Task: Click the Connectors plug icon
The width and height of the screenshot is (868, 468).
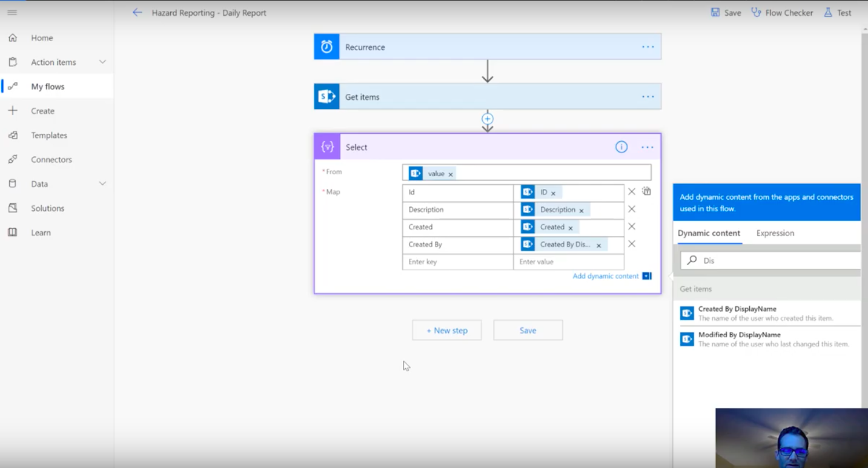Action: [13, 159]
